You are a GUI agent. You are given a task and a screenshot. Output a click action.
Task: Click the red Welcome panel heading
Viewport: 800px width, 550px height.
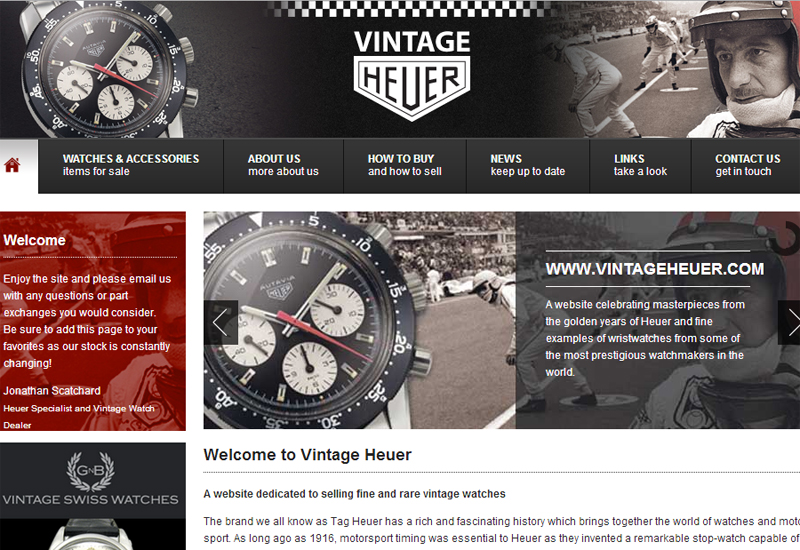(x=35, y=240)
